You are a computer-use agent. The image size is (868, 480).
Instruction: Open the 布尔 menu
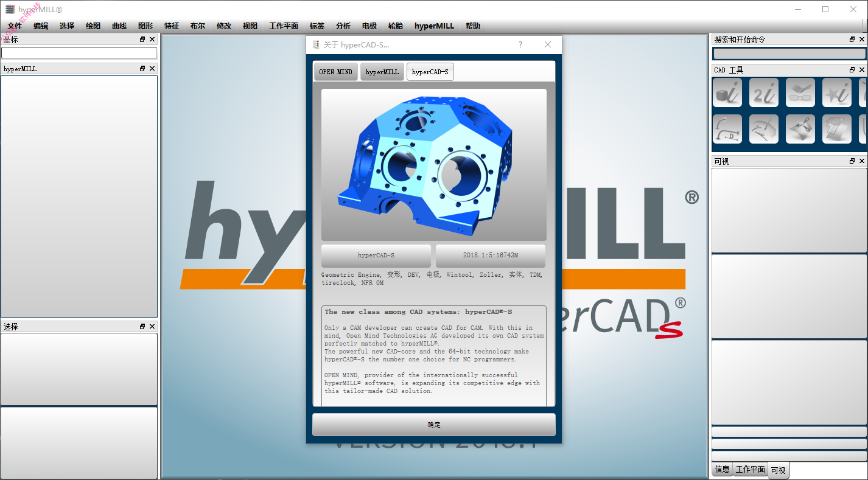198,26
